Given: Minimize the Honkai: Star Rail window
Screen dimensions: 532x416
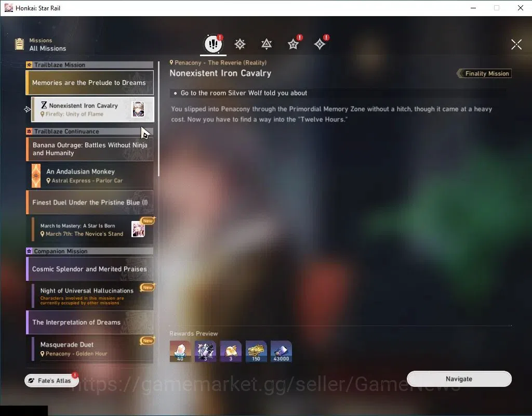Looking at the screenshot, I should [x=473, y=8].
